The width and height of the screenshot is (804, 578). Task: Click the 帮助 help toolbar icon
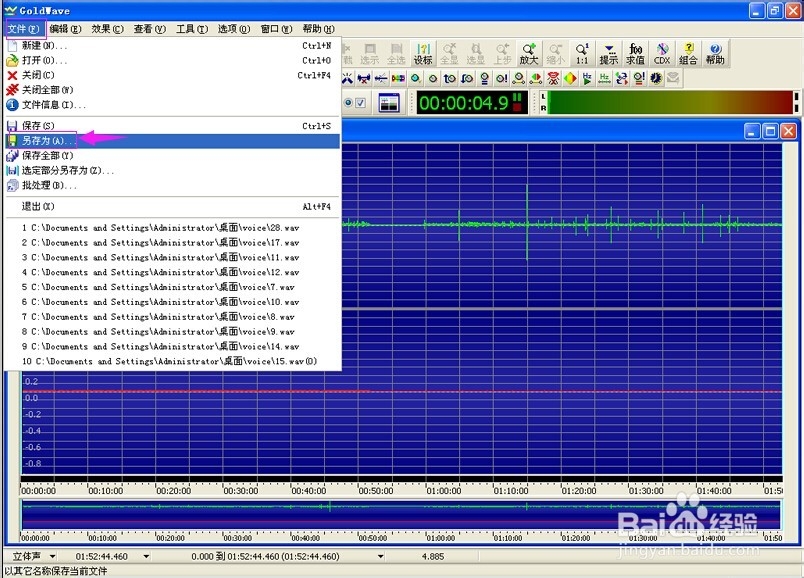click(x=715, y=54)
